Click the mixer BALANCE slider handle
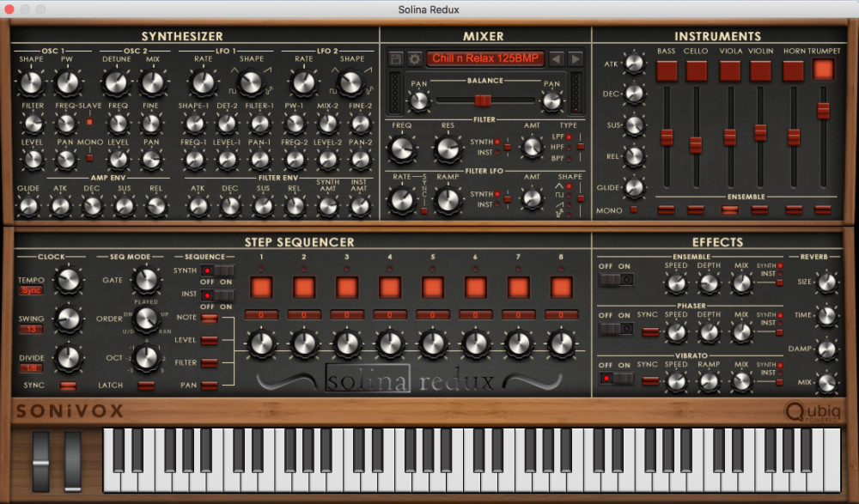The height and width of the screenshot is (504, 859). [483, 100]
